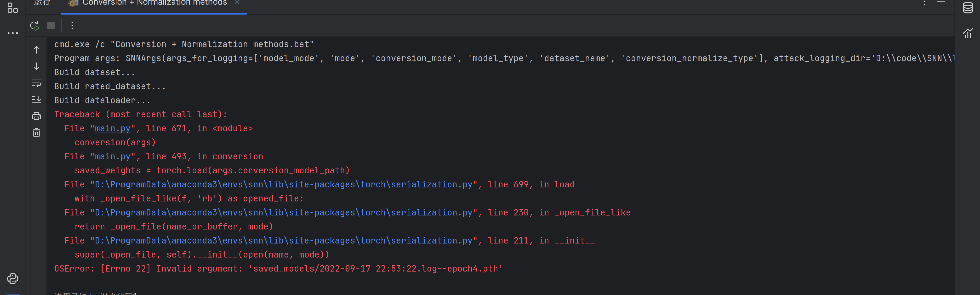Close the Conversion + Normalization methods tab
This screenshot has width=980, height=295.
[237, 3]
